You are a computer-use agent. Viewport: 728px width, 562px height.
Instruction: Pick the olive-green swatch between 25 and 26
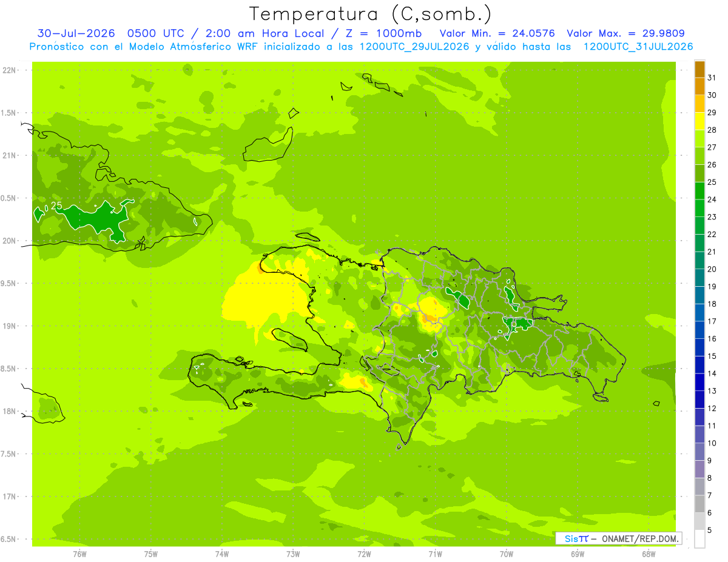[699, 173]
